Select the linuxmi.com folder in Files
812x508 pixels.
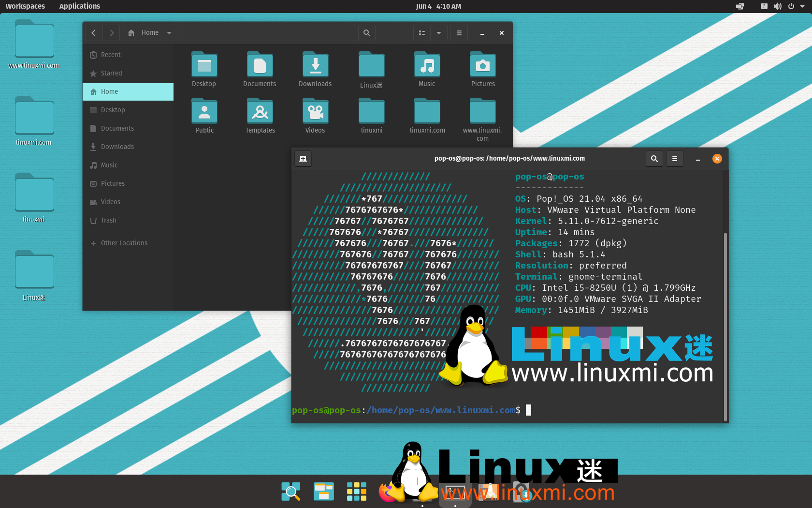[x=427, y=111]
